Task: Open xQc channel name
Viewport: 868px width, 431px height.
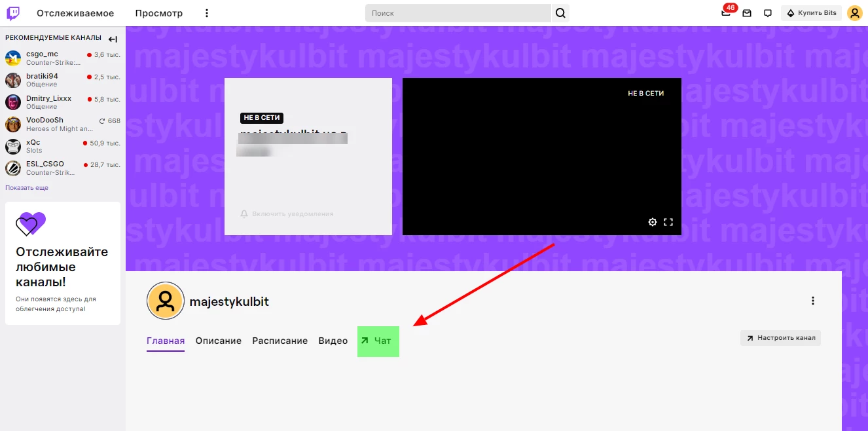Action: [33, 143]
